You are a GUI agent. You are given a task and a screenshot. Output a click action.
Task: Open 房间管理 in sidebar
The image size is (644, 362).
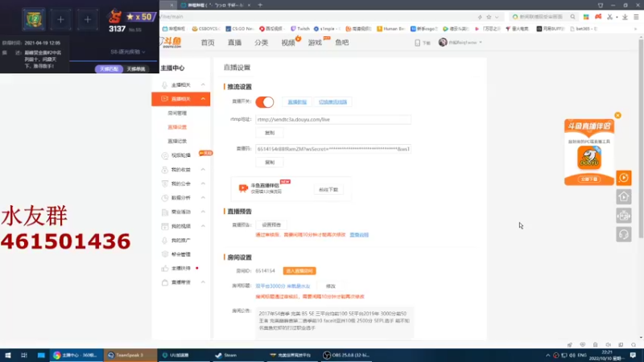(x=177, y=113)
